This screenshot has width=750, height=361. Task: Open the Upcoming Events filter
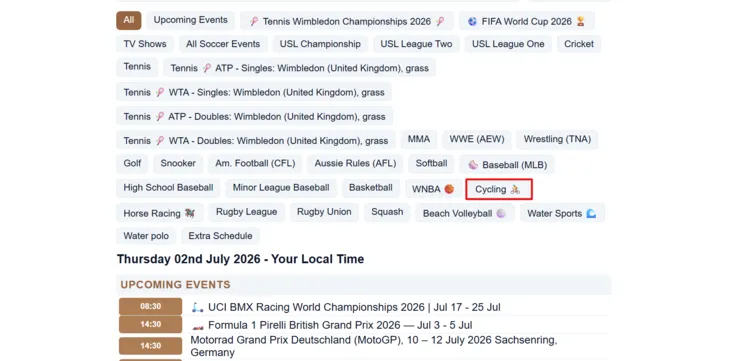click(190, 20)
